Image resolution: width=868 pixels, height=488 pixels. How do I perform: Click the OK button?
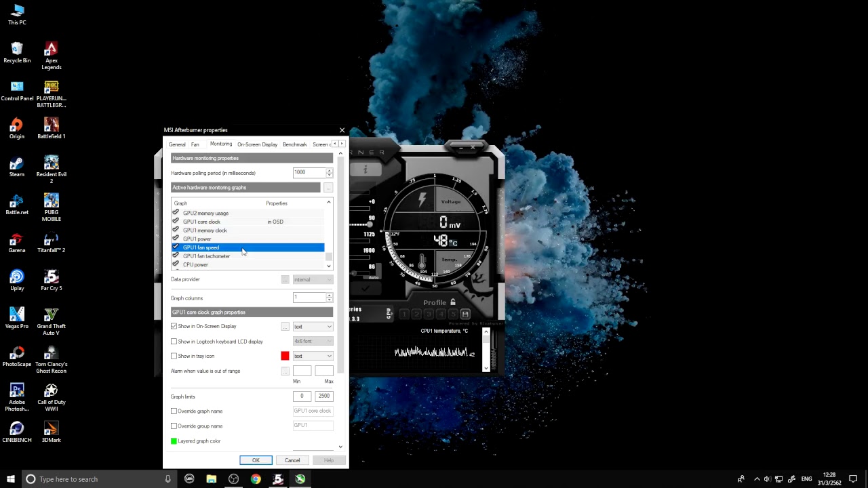click(256, 460)
